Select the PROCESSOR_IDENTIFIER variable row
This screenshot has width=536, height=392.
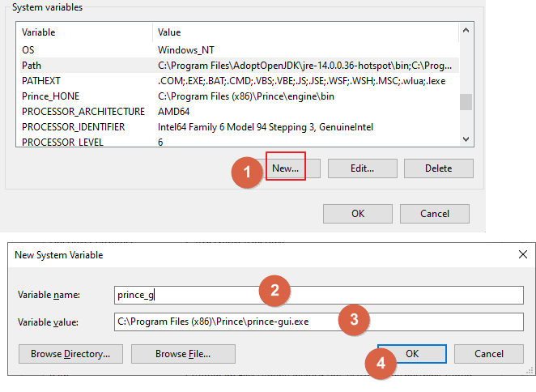pyautogui.click(x=235, y=127)
